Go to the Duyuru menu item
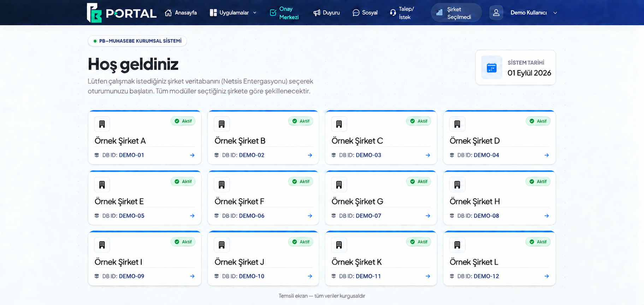644x305 pixels. [x=326, y=13]
